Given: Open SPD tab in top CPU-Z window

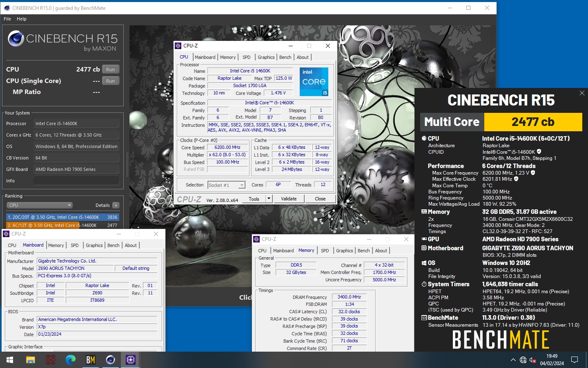Looking at the screenshot, I should 247,57.
